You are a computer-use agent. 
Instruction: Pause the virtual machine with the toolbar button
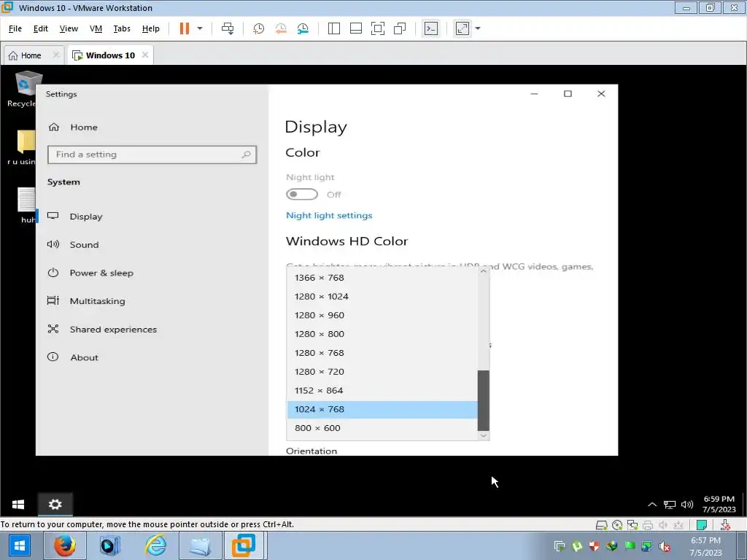[185, 28]
